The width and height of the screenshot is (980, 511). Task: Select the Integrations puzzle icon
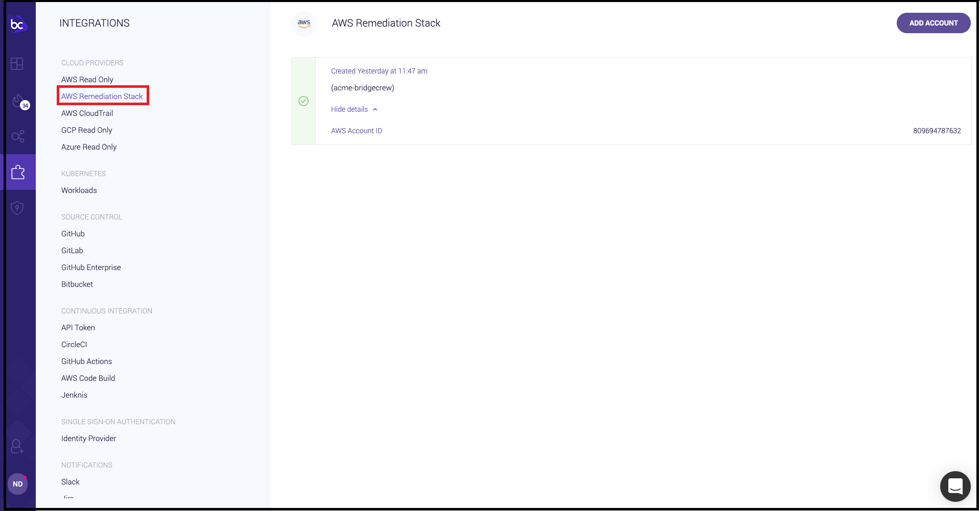18,172
